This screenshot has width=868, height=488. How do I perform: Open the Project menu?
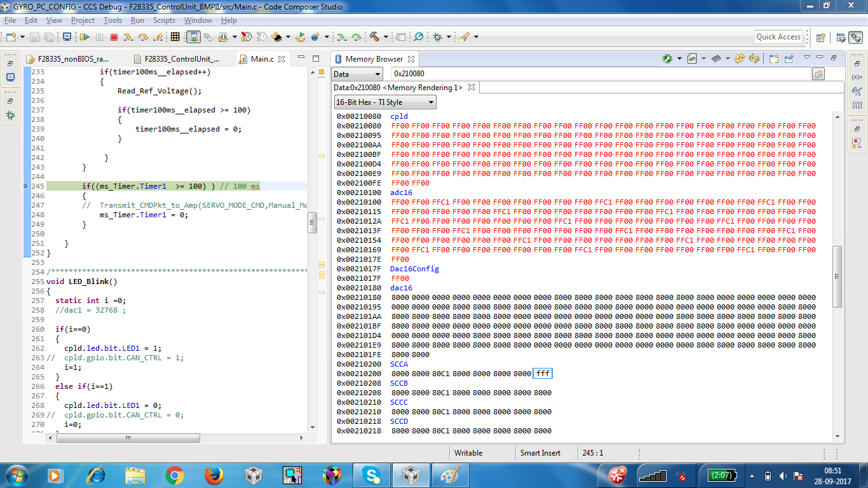click(83, 20)
